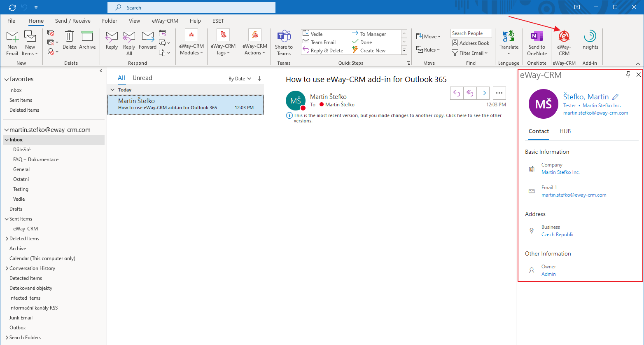Open eWay-CRM Tags menu
Screen dimensions: 644x345
[223, 42]
